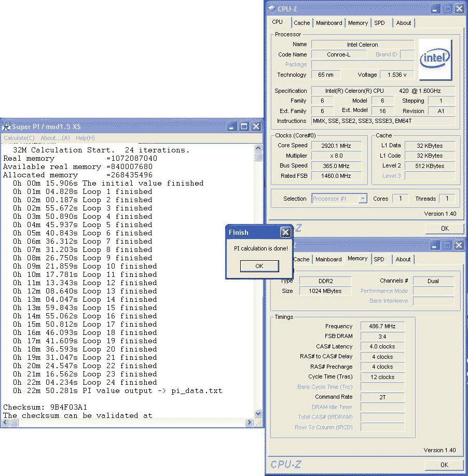Click the Level 2 512 KBytes value
The height and width of the screenshot is (476, 468).
click(x=430, y=166)
